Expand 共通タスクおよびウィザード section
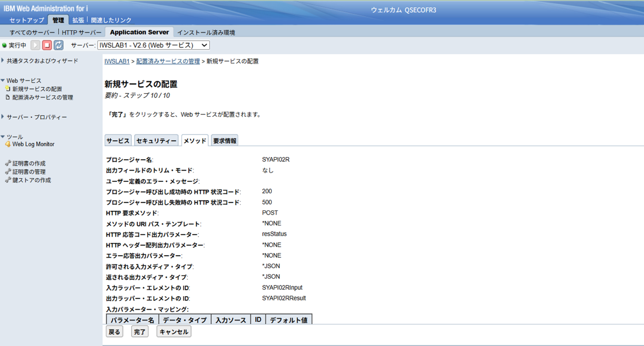Image resolution: width=644 pixels, height=346 pixels. 3,60
